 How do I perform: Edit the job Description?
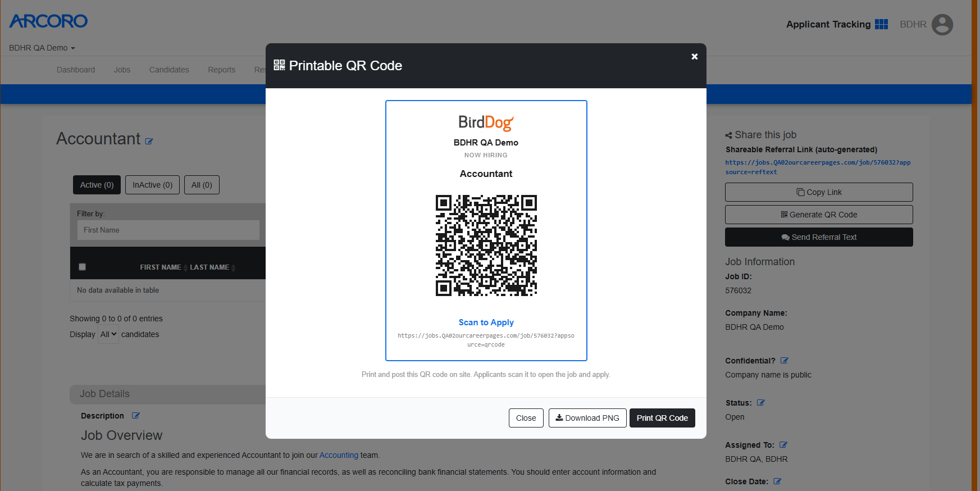tap(136, 416)
